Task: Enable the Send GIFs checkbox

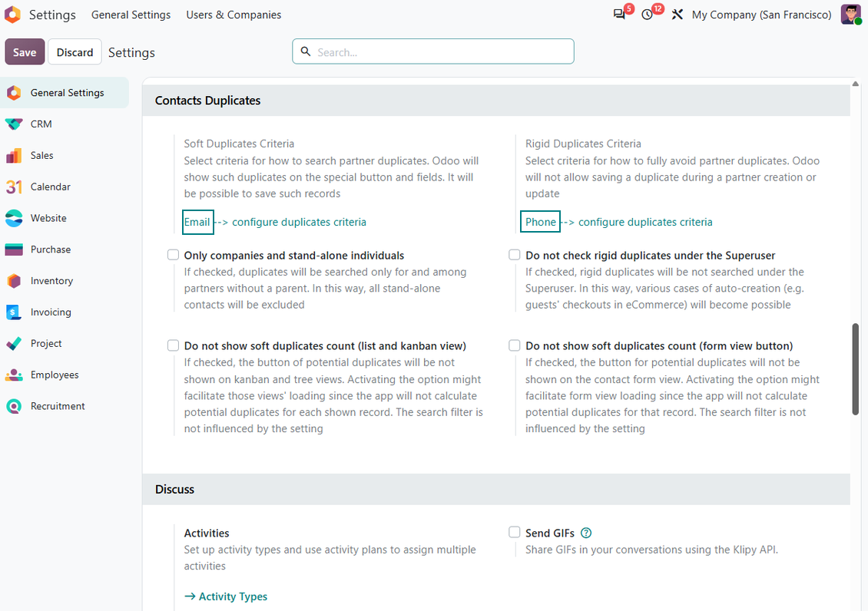Action: (x=514, y=533)
